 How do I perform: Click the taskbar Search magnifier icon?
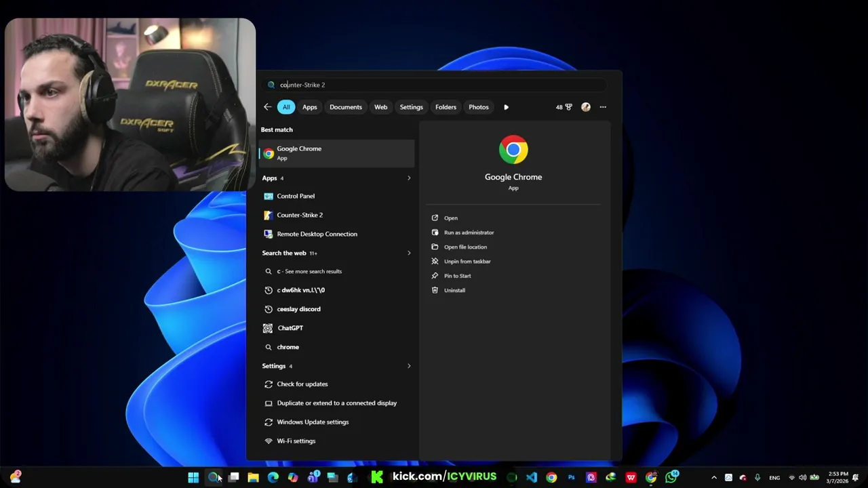click(x=213, y=477)
